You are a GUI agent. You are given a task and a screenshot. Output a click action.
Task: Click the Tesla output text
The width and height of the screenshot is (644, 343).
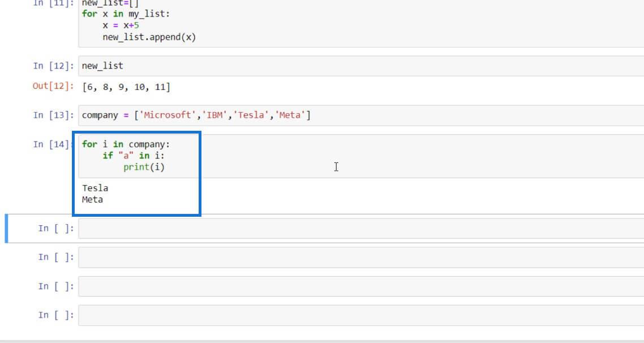point(95,188)
